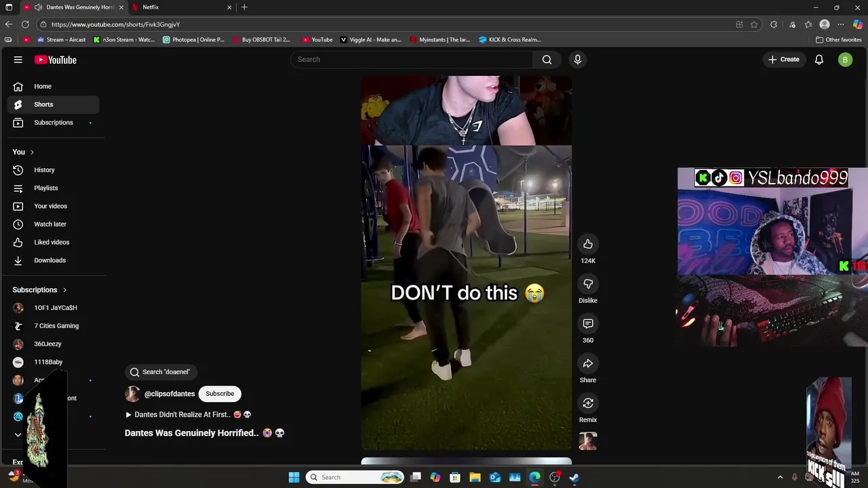
Task: Open Photopea bookmark
Action: tap(194, 40)
